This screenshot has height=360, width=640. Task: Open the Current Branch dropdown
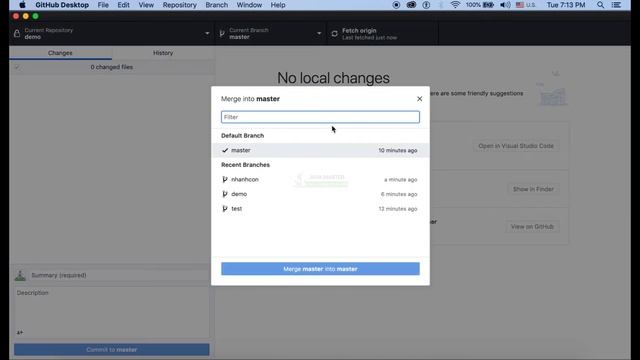[x=270, y=33]
